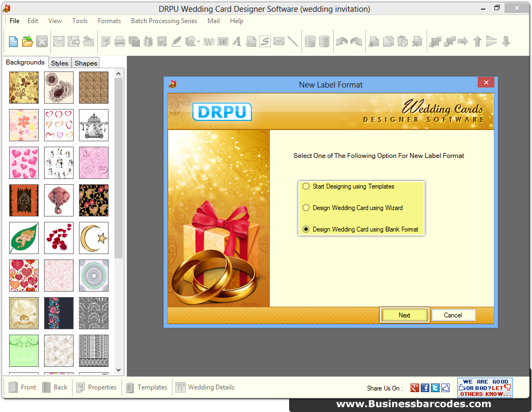This screenshot has width=532, height=412.
Task: Select Design Wedding Card using Blank Format
Action: coord(306,229)
